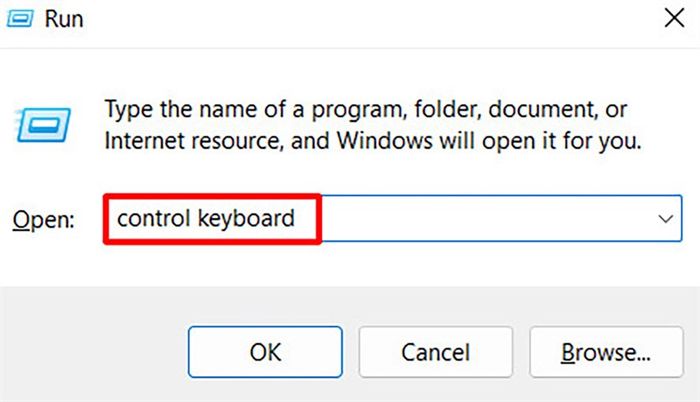Click the large Run program icon
Screen dimensions: 700x402
(42, 125)
